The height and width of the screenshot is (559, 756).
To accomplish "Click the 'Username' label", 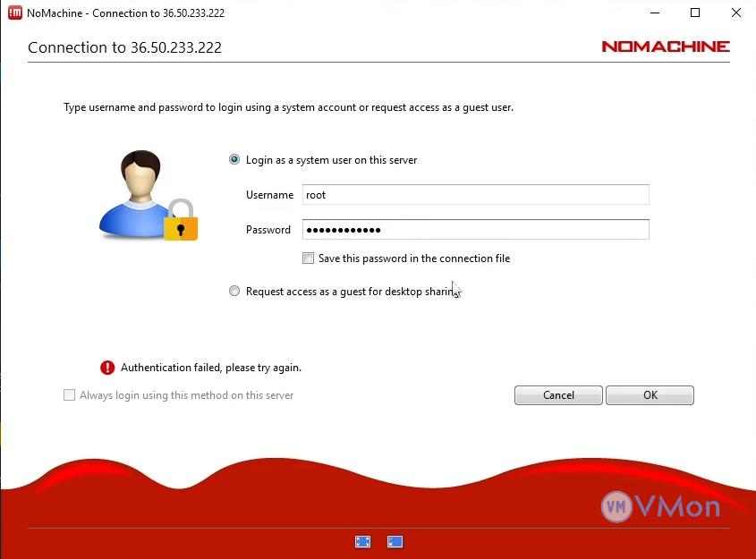I will pos(269,195).
